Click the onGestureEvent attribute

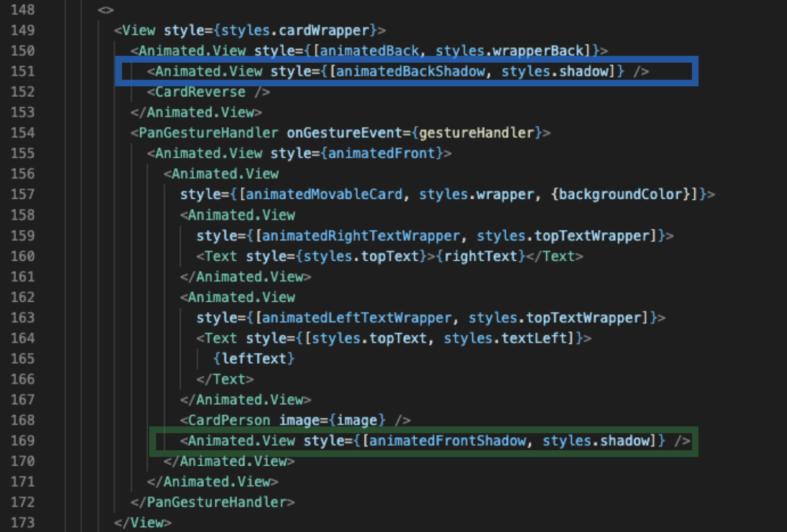(344, 133)
